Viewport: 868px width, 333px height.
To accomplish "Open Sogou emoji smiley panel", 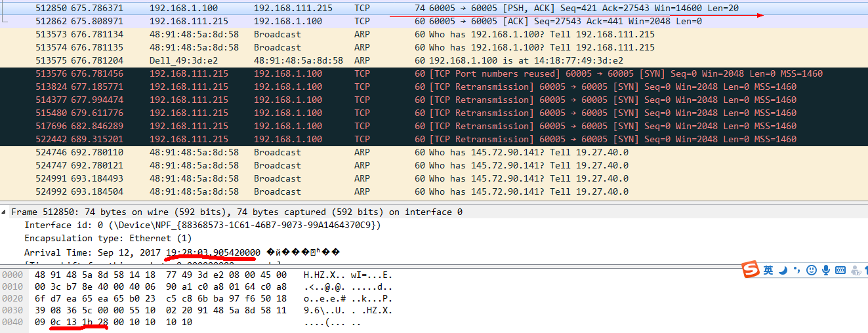I will (x=811, y=270).
